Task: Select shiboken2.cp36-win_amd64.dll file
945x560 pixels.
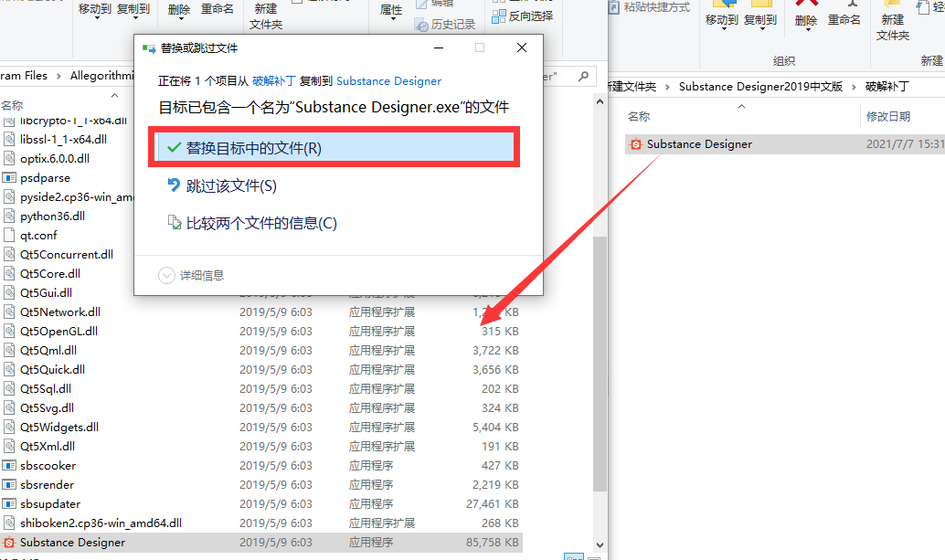Action: pyautogui.click(x=101, y=523)
